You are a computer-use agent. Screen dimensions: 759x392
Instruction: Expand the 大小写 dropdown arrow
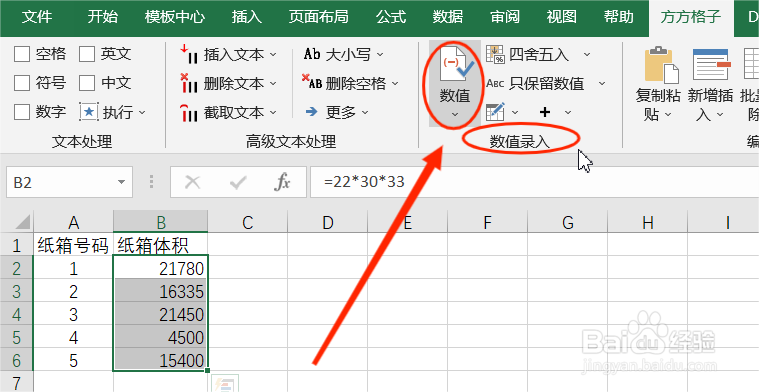[x=380, y=55]
